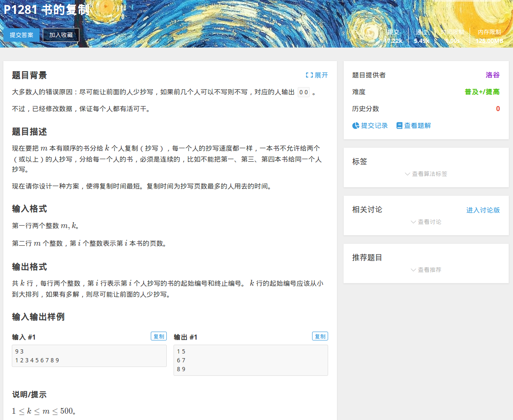Click the inline code 0 0
Viewport: 513px width, 420px height.
304,92
